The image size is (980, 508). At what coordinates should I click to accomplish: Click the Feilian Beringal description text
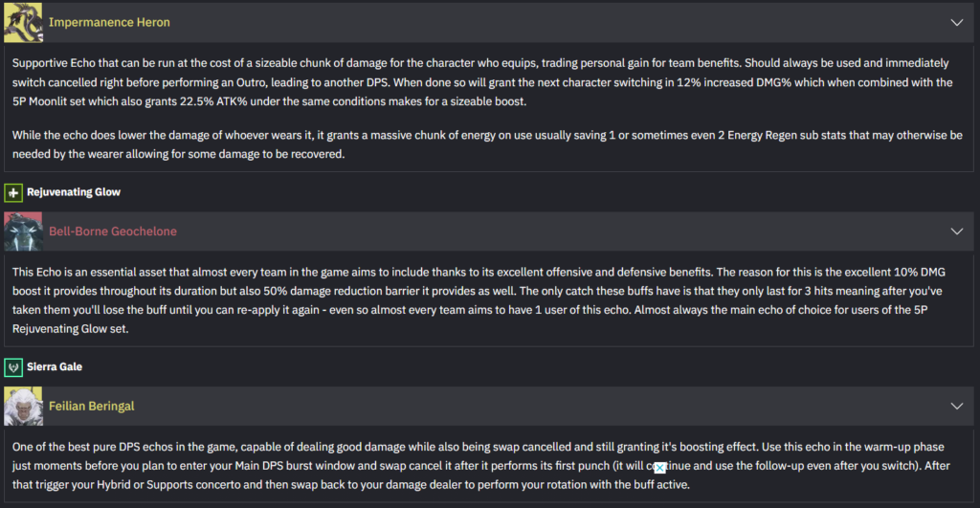[x=479, y=465]
